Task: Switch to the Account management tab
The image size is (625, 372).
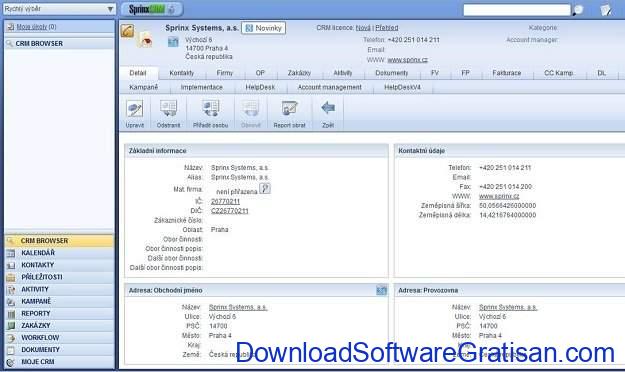Action: [x=330, y=87]
